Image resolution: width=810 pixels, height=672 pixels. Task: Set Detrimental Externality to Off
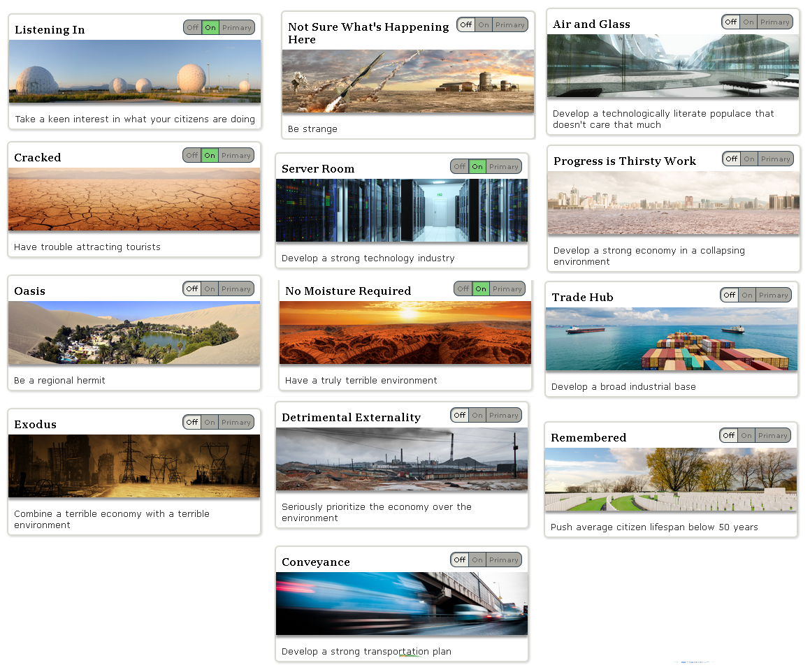tap(460, 415)
